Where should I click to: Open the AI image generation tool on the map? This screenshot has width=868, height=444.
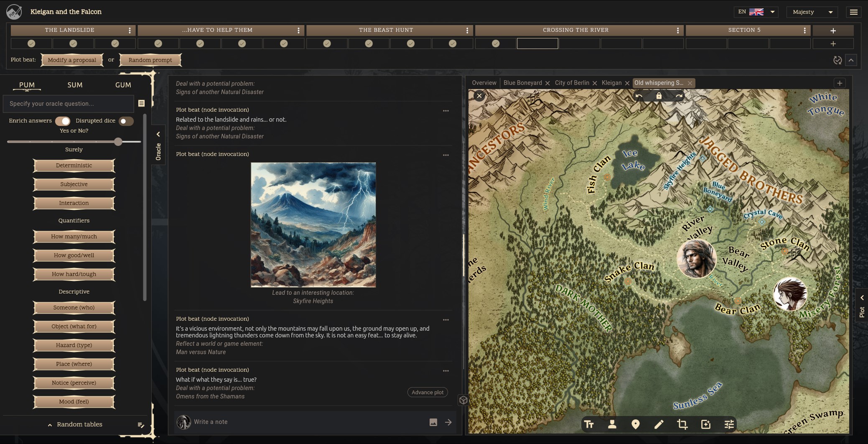point(706,424)
